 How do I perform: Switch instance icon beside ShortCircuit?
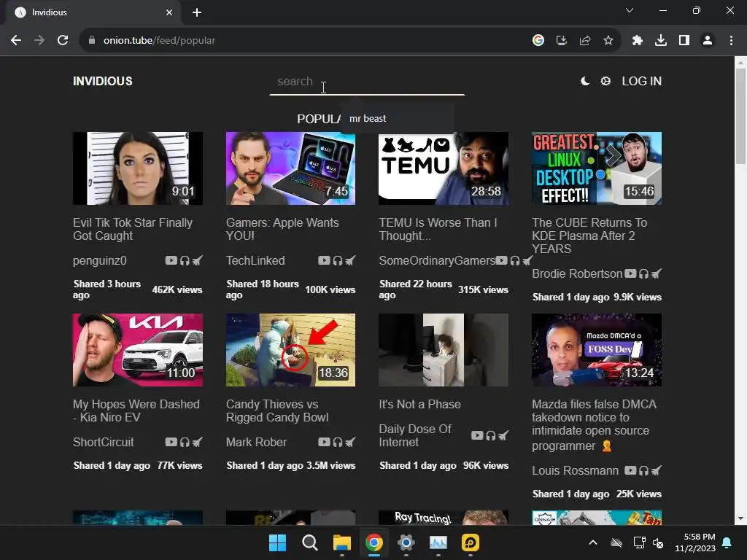tap(197, 442)
